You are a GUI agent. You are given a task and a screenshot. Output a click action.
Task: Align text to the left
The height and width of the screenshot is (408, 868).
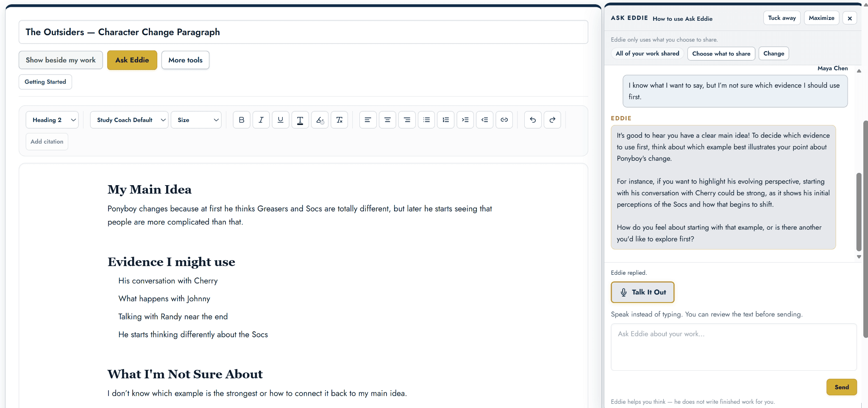(x=368, y=120)
